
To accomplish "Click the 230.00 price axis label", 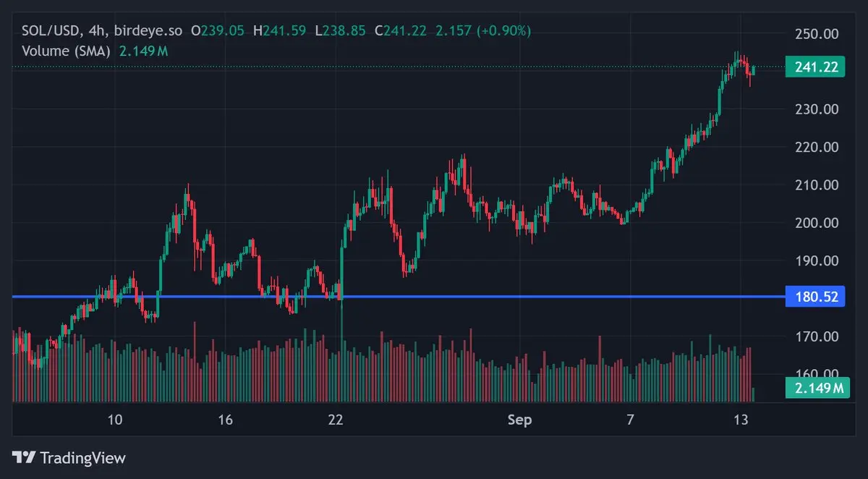I will pos(816,109).
